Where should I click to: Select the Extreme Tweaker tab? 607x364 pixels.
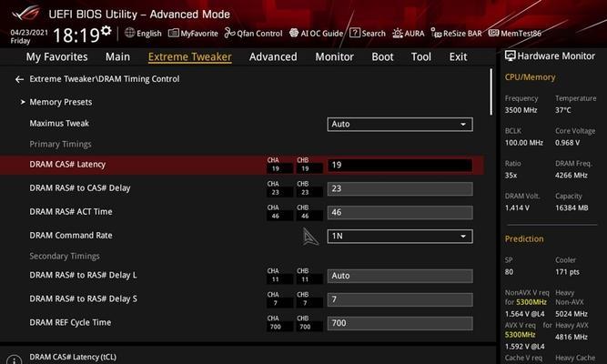190,57
